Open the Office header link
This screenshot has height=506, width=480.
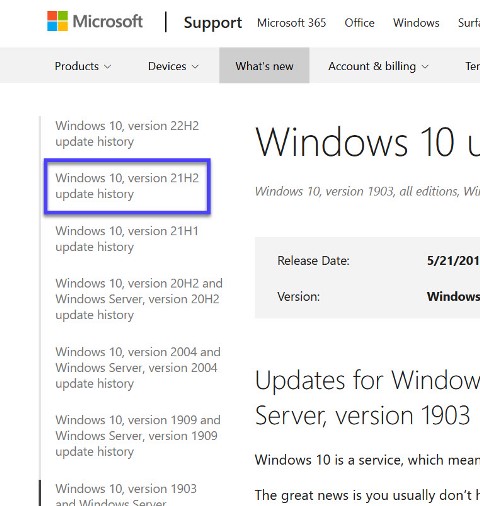(359, 23)
